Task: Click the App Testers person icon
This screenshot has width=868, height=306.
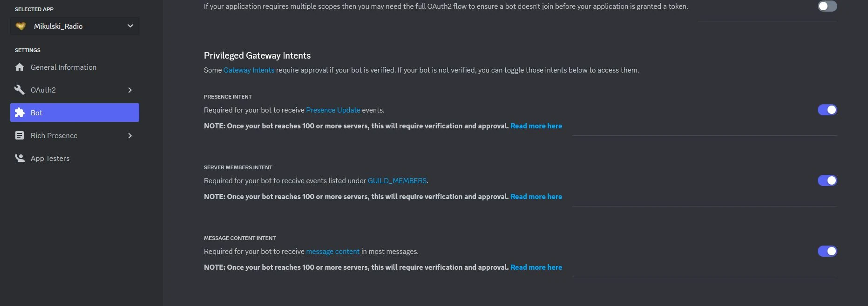Action: click(20, 158)
